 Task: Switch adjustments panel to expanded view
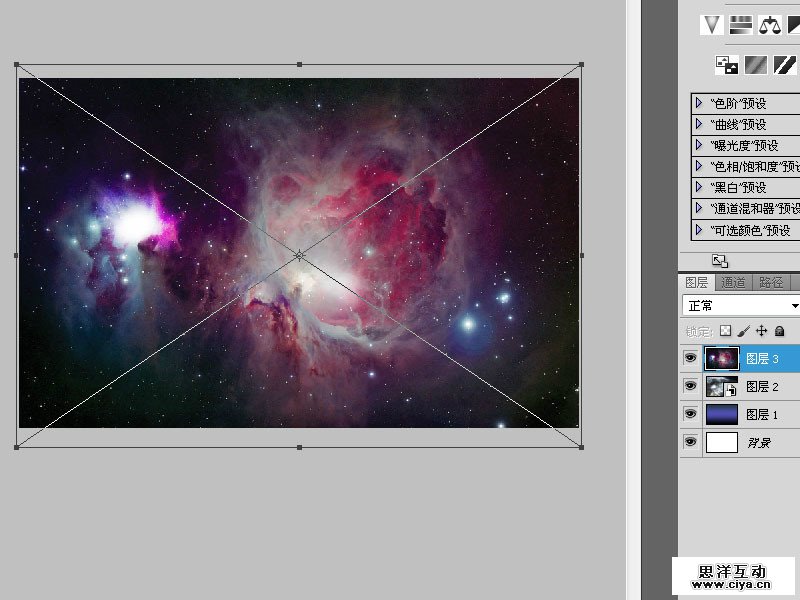pyautogui.click(x=719, y=260)
